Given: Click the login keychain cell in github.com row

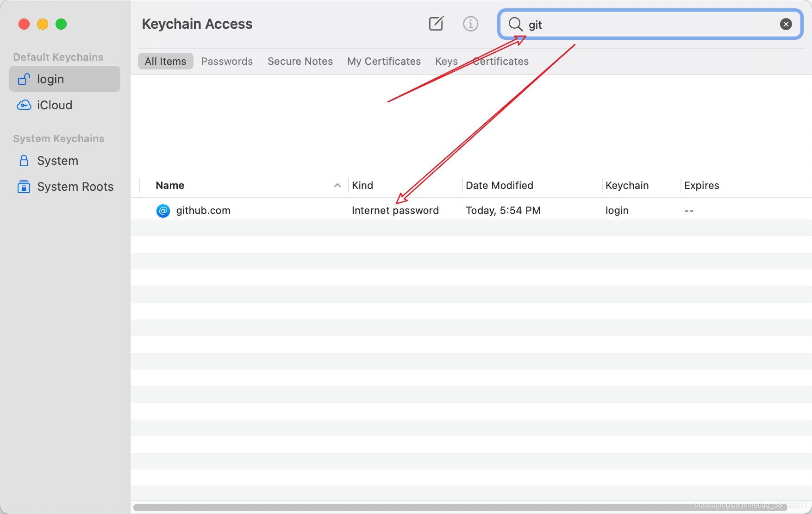Looking at the screenshot, I should point(617,211).
